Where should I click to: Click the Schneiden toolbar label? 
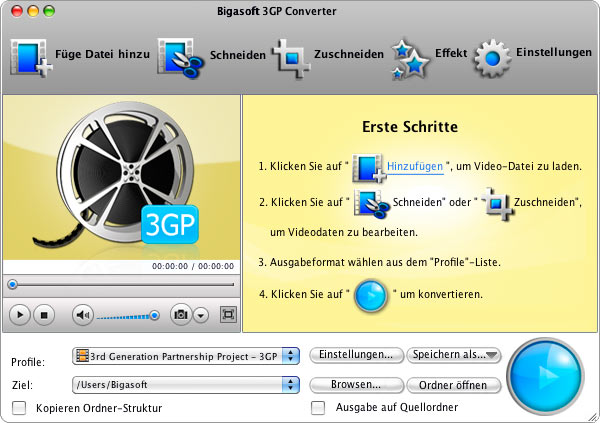238,55
